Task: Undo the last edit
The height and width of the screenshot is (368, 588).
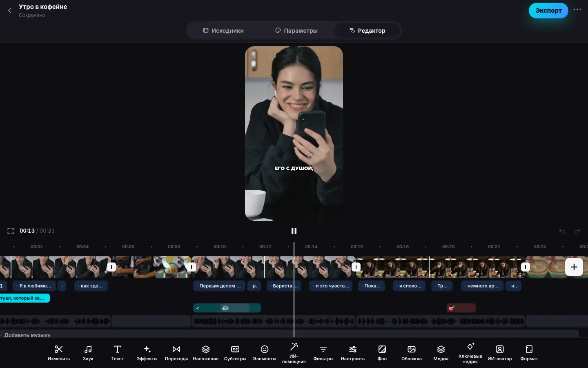Action: coord(562,231)
